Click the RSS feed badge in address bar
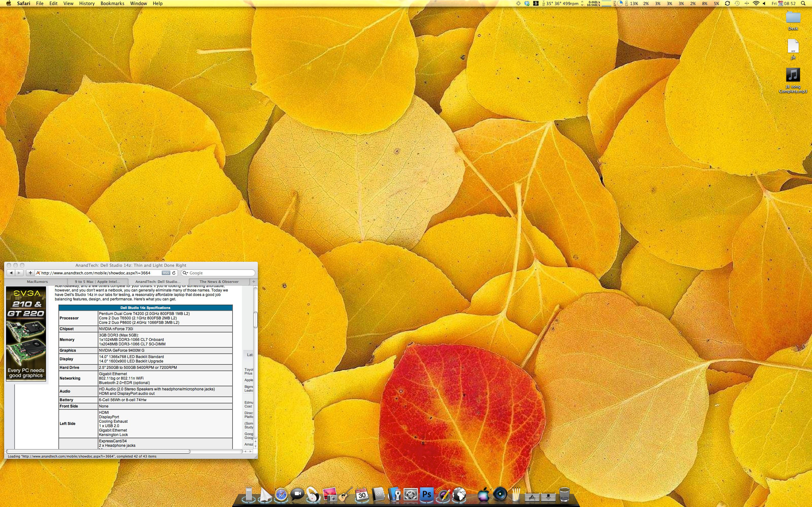 [x=166, y=273]
